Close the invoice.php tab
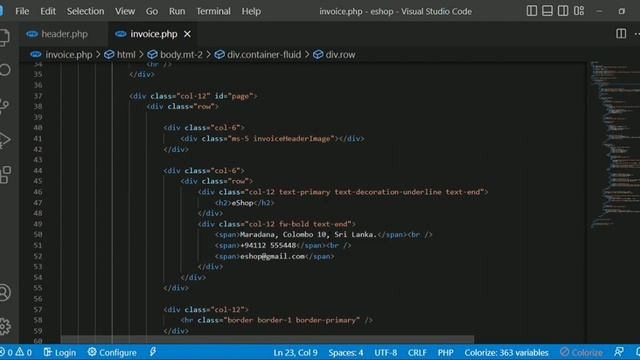The image size is (640, 360). tap(187, 34)
